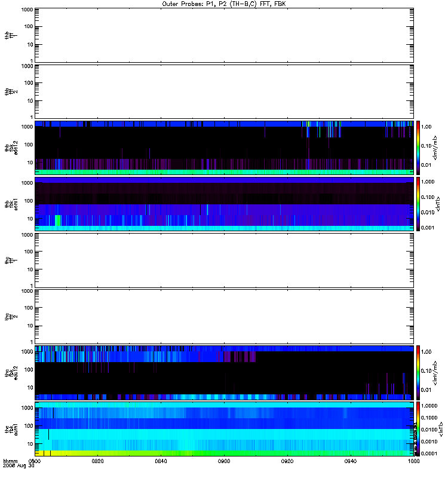Select the empty thc fff 1 plot panel
This screenshot has height=478, width=448.
pyautogui.click(x=225, y=261)
